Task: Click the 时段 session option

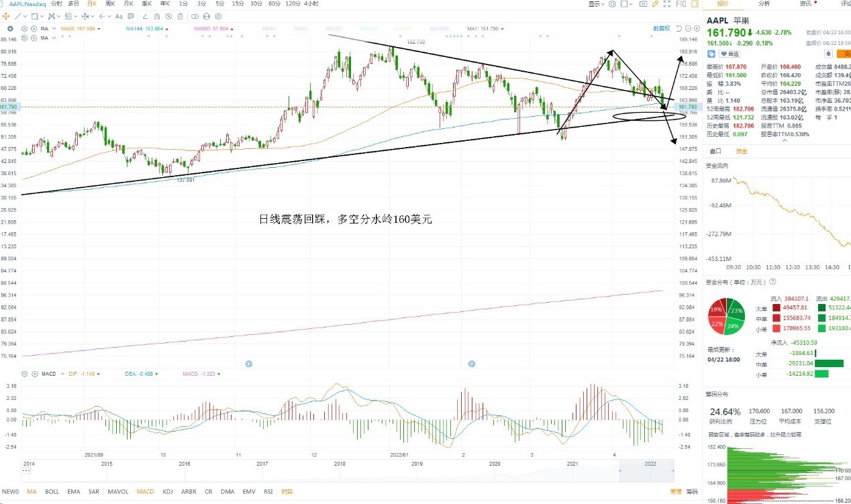Action: point(287,492)
